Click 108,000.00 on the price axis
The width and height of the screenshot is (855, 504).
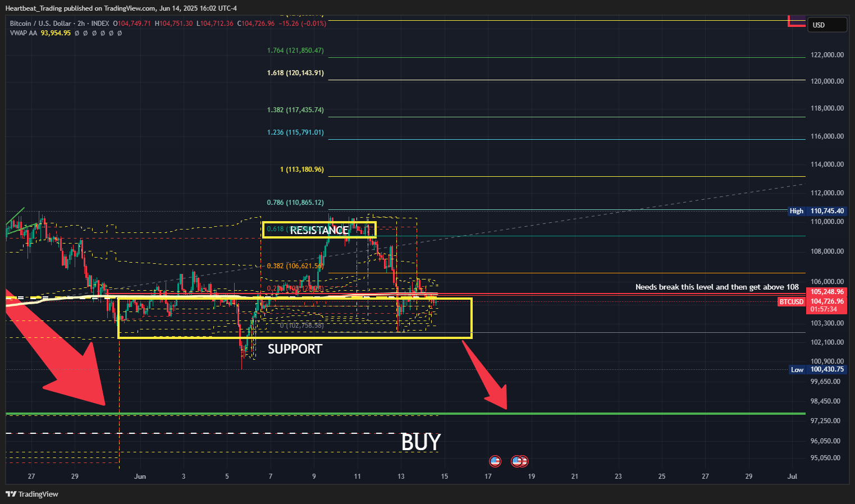(x=827, y=251)
